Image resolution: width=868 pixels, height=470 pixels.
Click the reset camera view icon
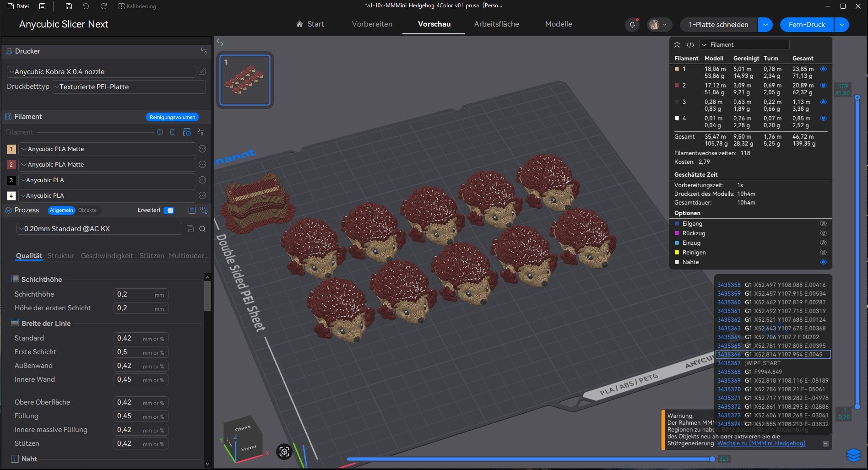(x=284, y=452)
